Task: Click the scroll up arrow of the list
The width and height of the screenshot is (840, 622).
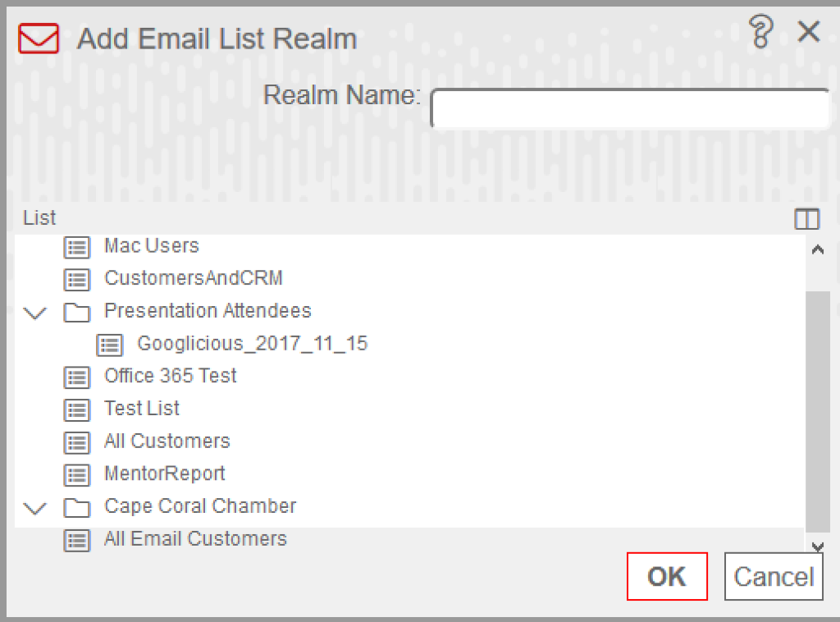Action: (x=818, y=249)
